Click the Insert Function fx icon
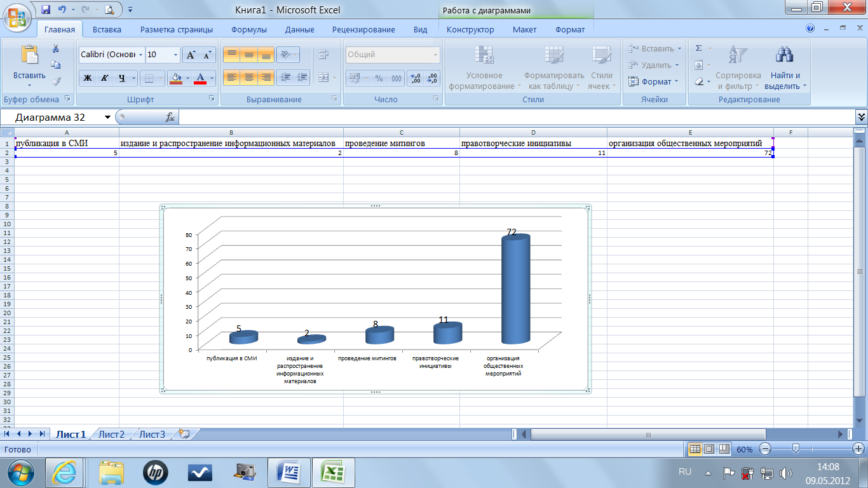The image size is (868, 488). [x=170, y=118]
